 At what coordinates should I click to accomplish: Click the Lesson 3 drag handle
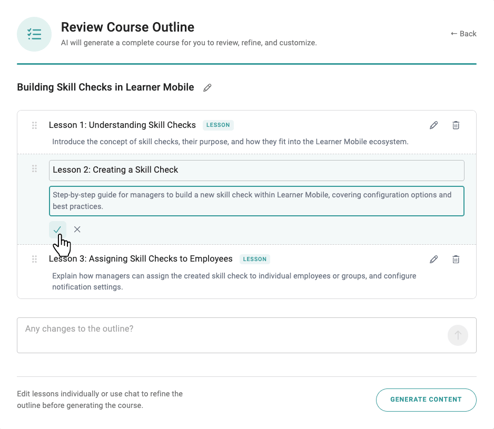(34, 259)
